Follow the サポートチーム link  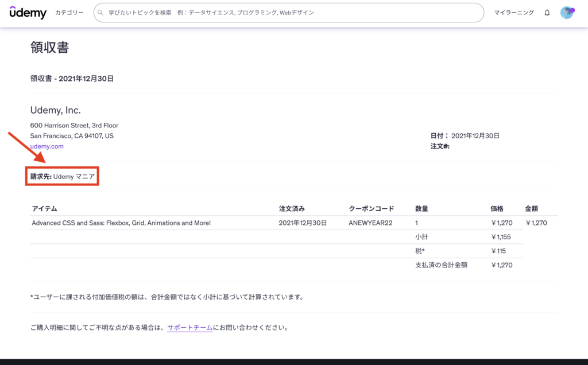pyautogui.click(x=189, y=328)
